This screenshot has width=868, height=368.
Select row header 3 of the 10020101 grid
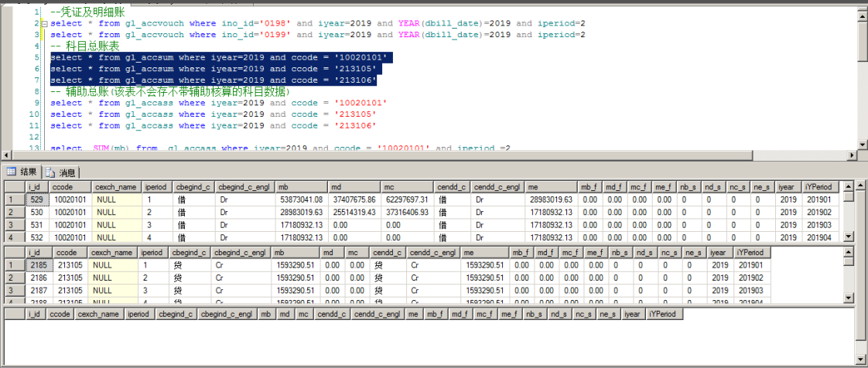point(15,225)
